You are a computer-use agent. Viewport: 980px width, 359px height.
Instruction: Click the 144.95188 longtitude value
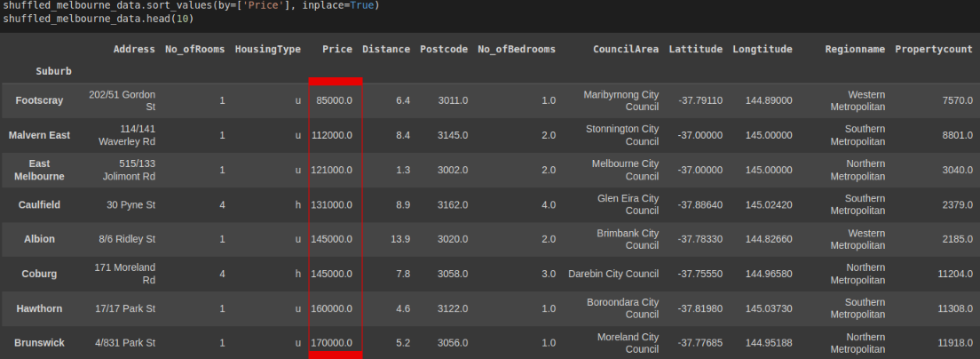(x=769, y=343)
